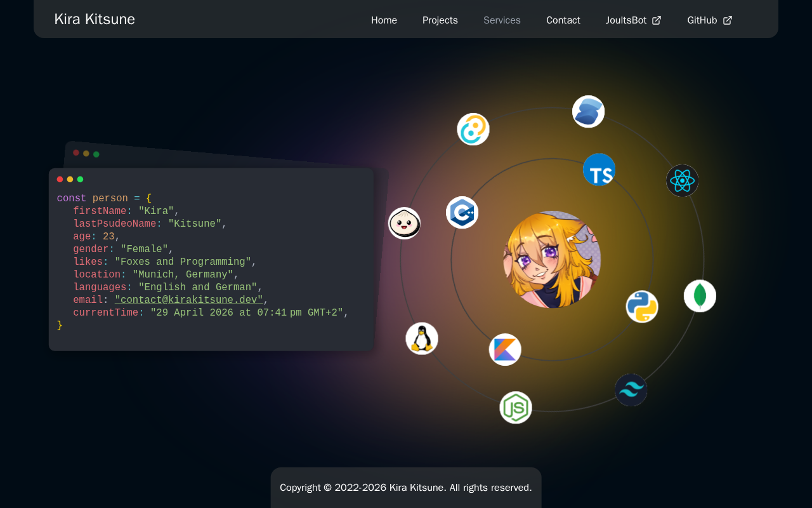Image resolution: width=812 pixels, height=508 pixels.
Task: Select the TypeScript TS icon
Action: click(599, 170)
